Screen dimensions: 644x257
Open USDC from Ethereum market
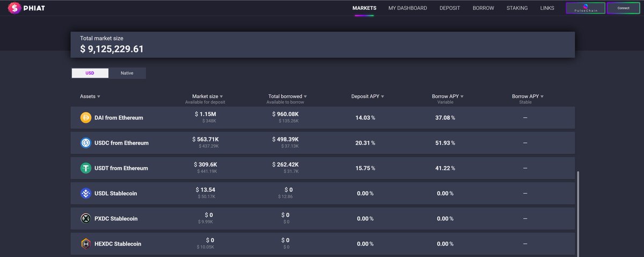(x=323, y=142)
